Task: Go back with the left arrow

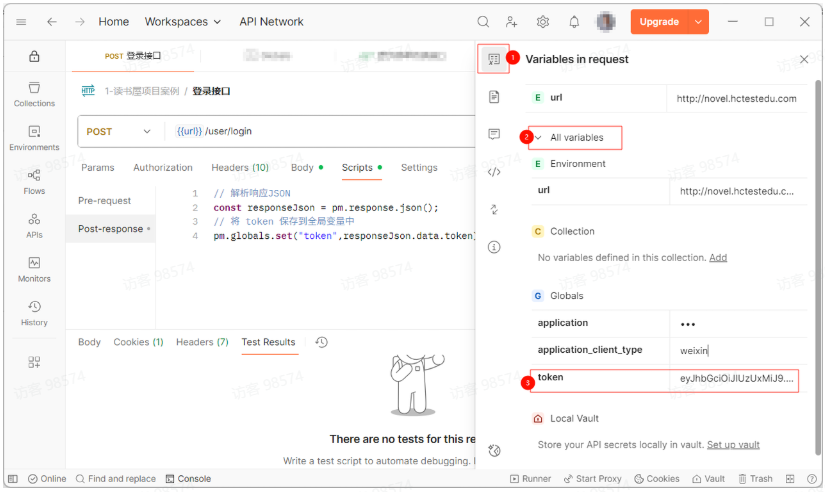Action: 52,22
